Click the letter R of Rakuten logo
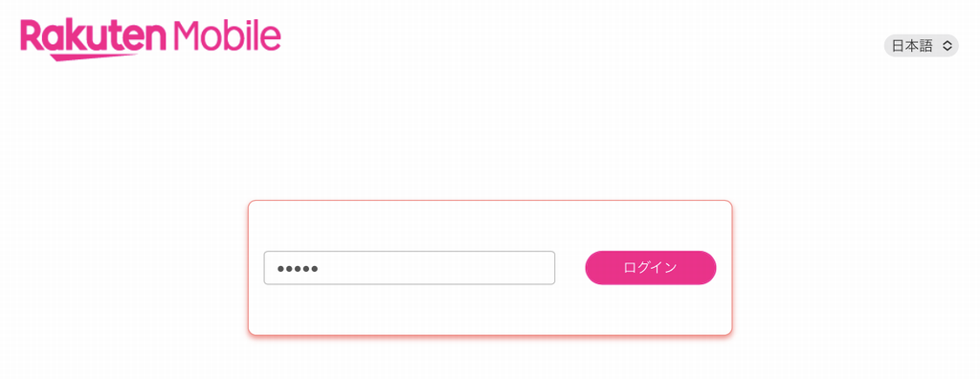The image size is (980, 379). [x=32, y=35]
